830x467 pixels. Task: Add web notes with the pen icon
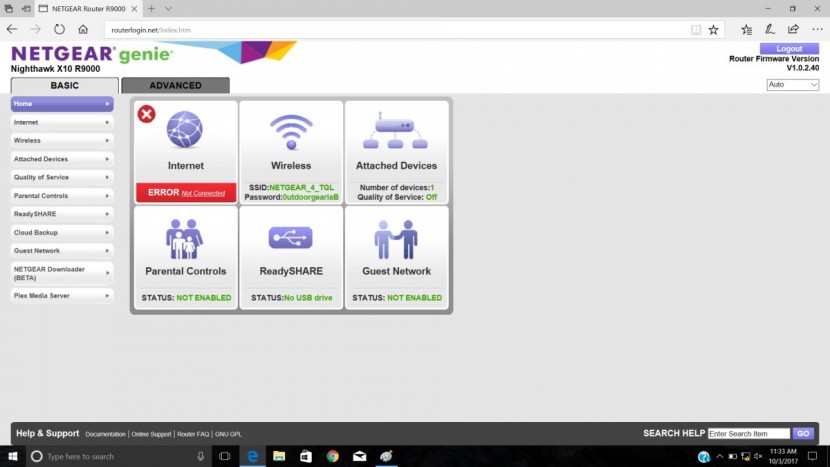[770, 30]
